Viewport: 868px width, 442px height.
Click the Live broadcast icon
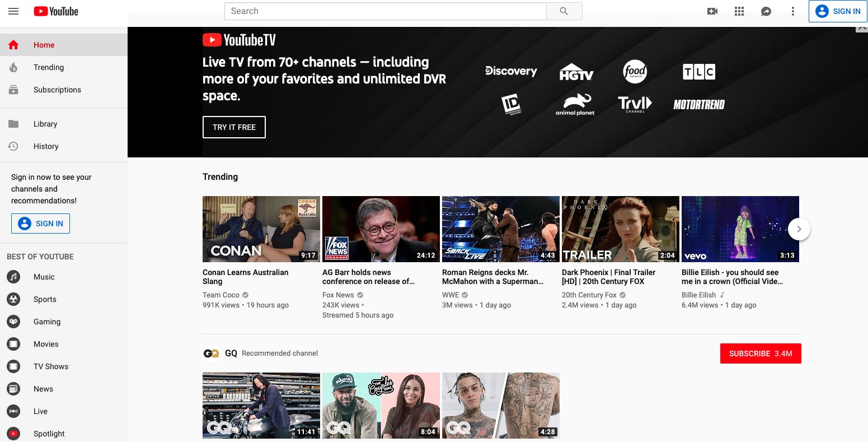point(13,411)
